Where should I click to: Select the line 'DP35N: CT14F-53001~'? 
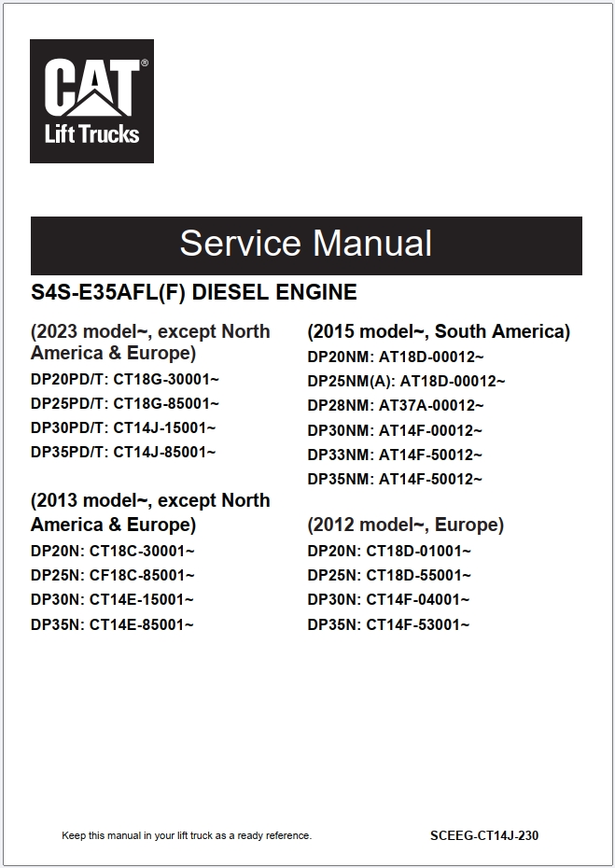(x=388, y=625)
